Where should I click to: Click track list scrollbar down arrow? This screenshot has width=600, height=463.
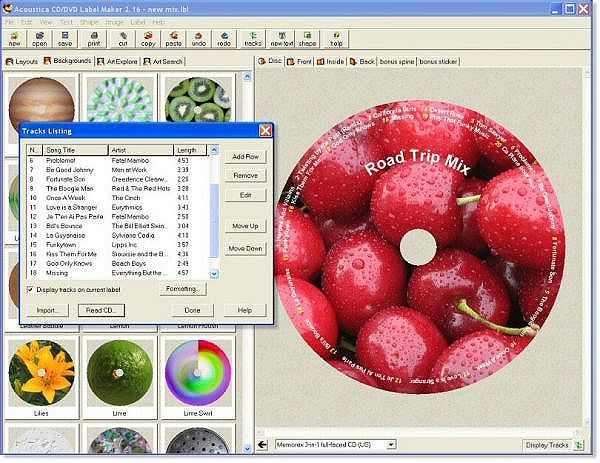(x=214, y=274)
